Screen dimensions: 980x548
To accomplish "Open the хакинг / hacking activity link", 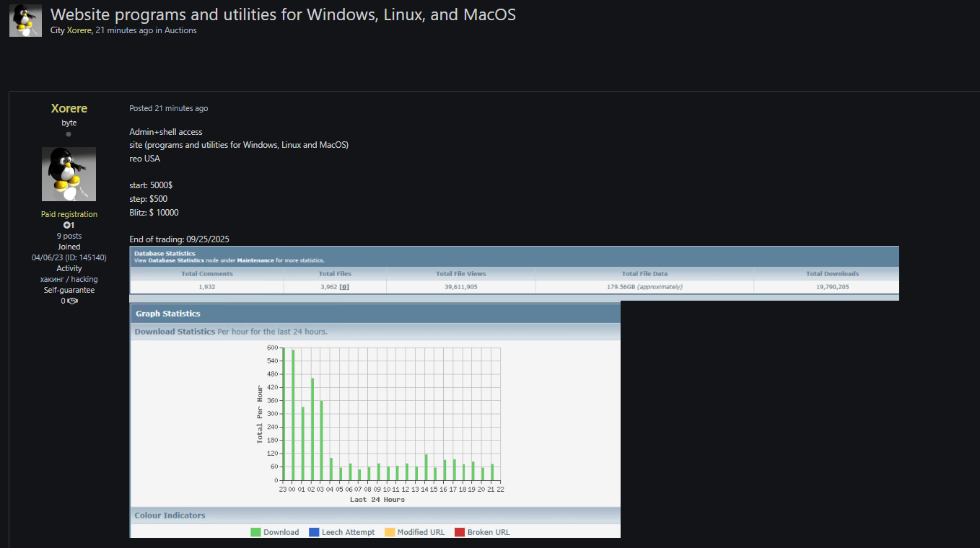I will 69,279.
